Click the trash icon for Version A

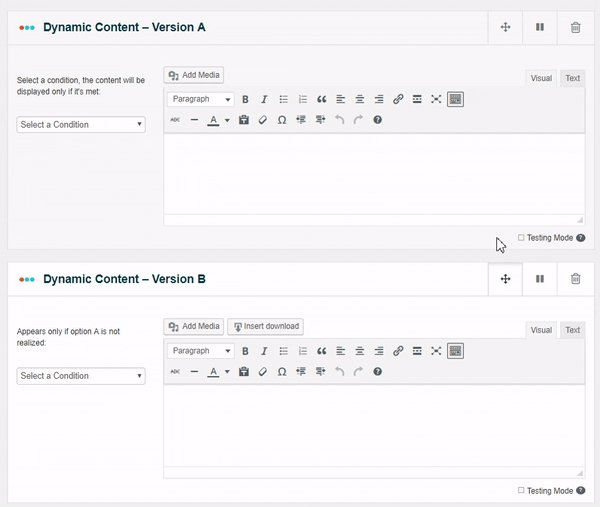tap(575, 27)
